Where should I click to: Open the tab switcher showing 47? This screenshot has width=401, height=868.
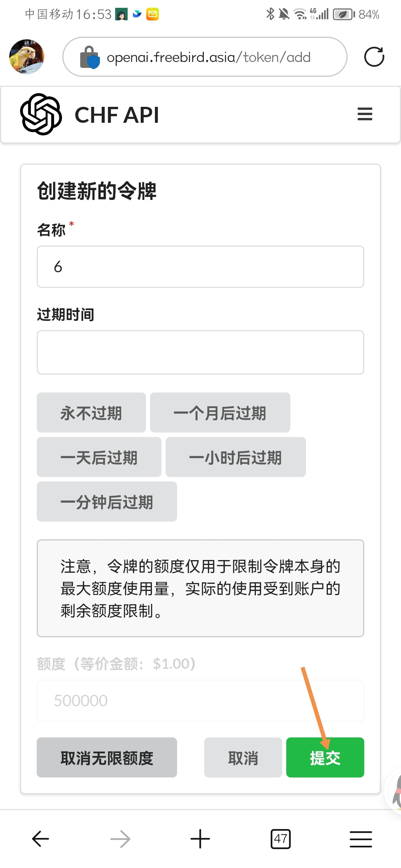(281, 839)
